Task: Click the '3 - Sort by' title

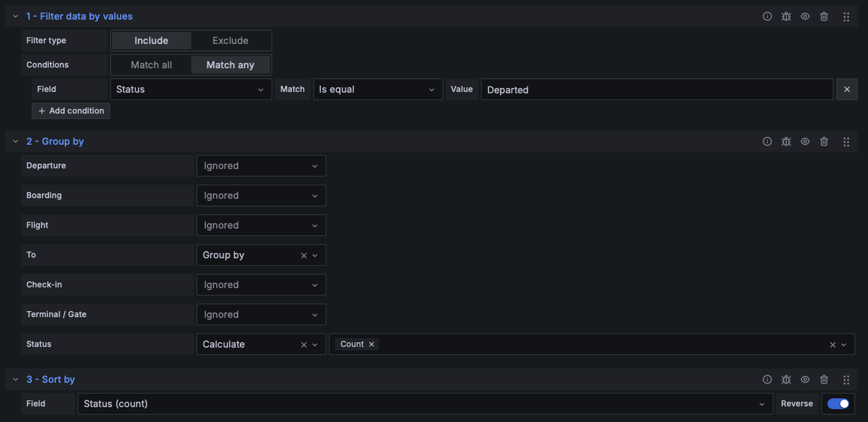Action: [51, 380]
